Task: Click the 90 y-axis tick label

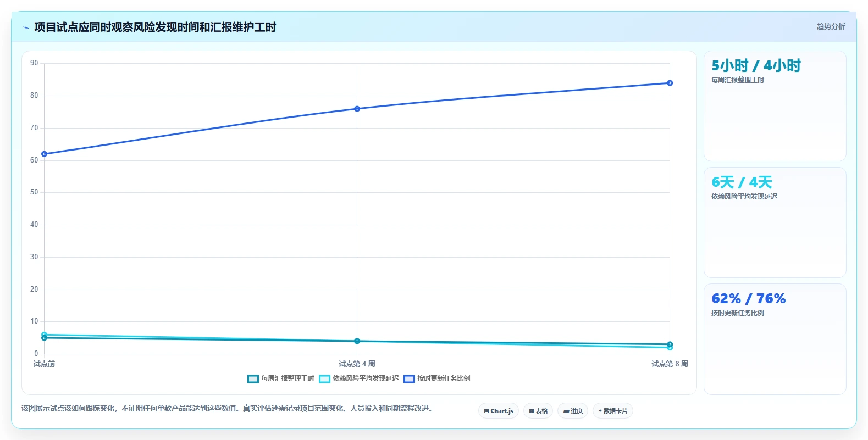Action: pyautogui.click(x=34, y=63)
